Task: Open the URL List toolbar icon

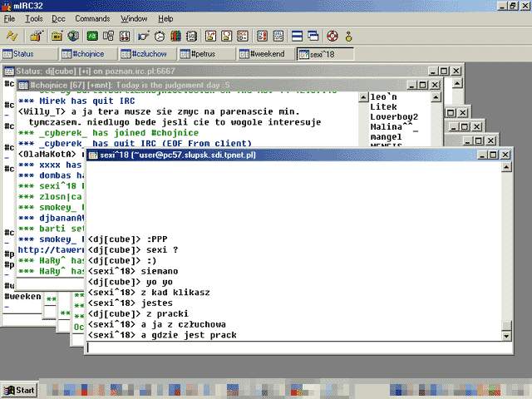Action: (x=278, y=36)
